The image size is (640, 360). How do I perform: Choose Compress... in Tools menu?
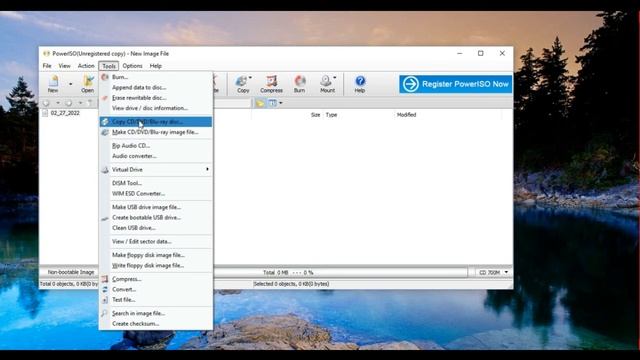156,279
